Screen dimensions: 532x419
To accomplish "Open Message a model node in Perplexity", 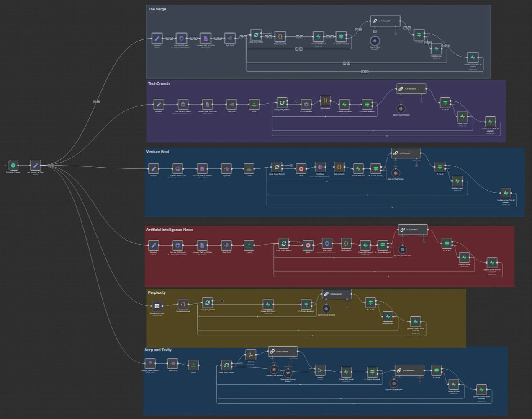I will [157, 306].
